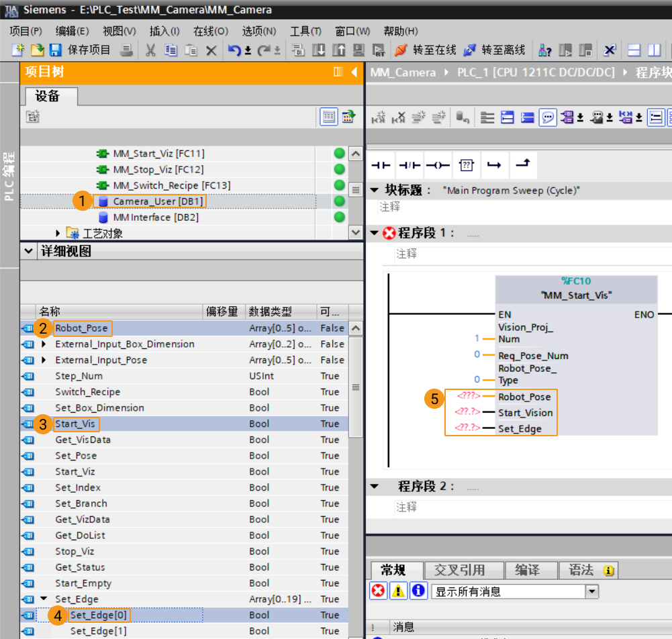This screenshot has width=672, height=639.
Task: Toggle free comments display icon
Action: click(548, 117)
